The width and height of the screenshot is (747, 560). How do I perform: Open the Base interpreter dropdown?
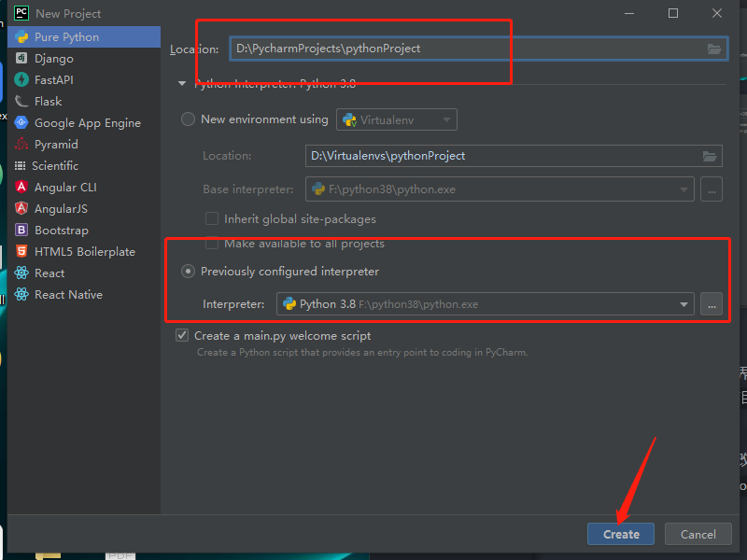click(x=500, y=189)
